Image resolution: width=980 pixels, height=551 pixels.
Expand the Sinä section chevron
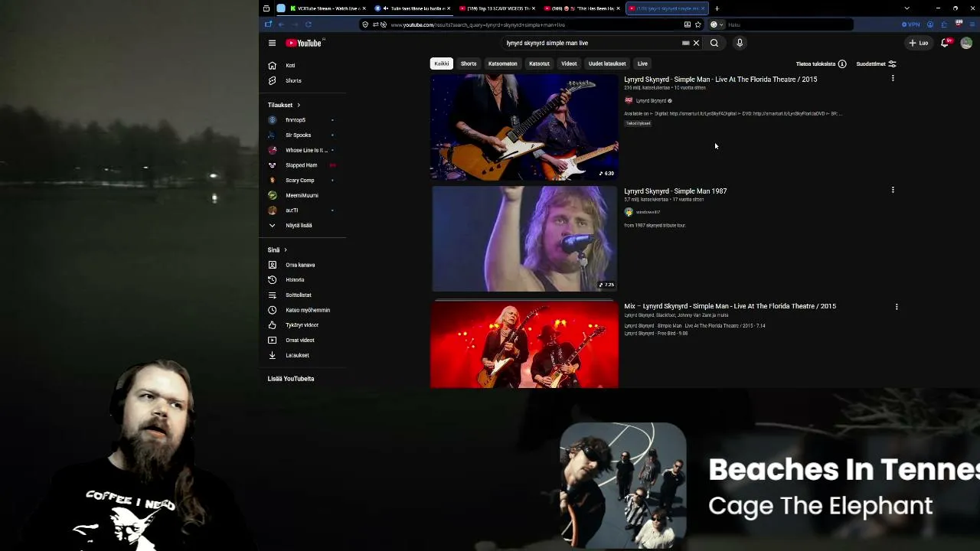click(x=286, y=250)
